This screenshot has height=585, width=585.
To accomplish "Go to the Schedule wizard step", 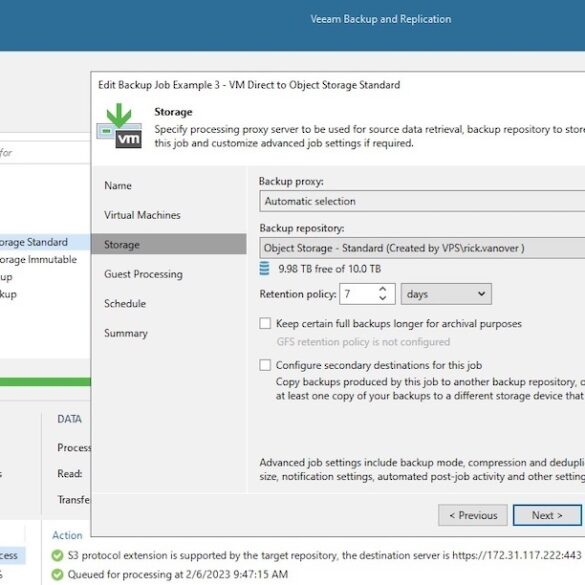I will tap(125, 303).
